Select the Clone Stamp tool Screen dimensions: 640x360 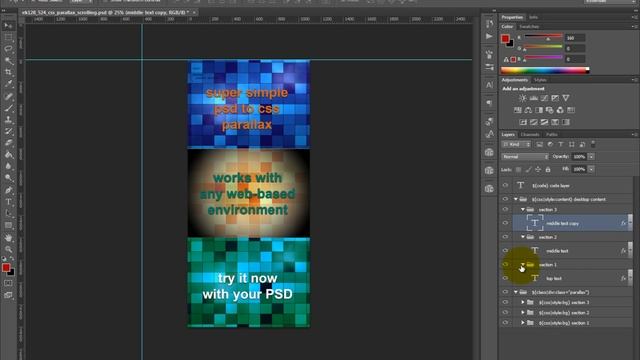(x=8, y=120)
